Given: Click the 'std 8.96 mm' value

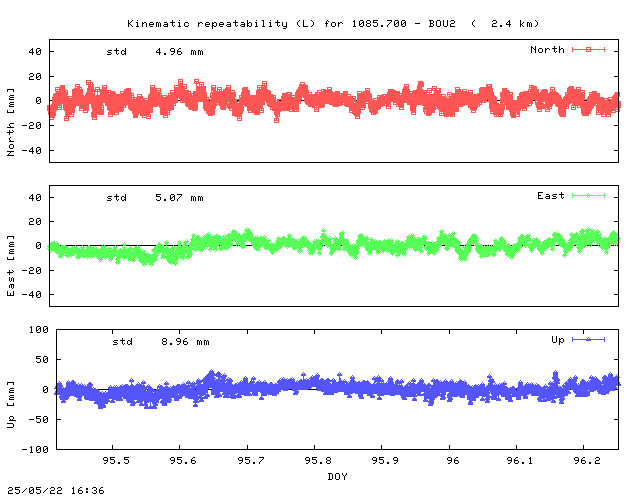Looking at the screenshot, I should point(161,342).
